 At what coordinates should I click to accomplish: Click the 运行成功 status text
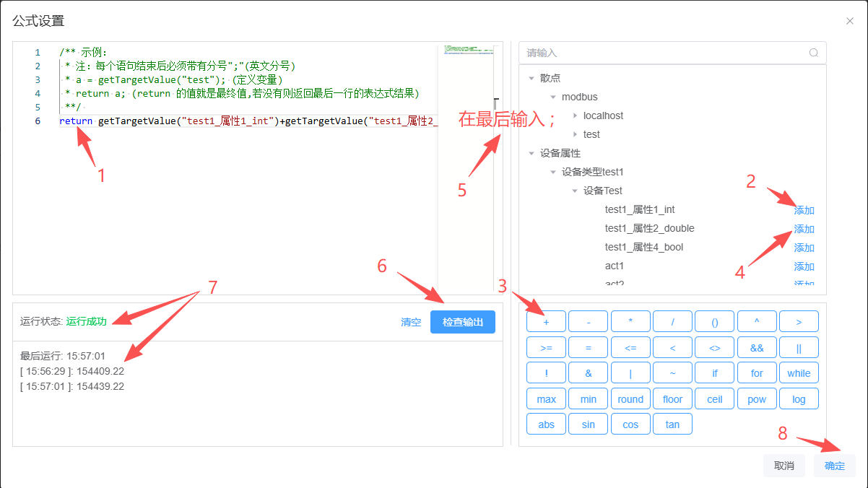tap(86, 321)
